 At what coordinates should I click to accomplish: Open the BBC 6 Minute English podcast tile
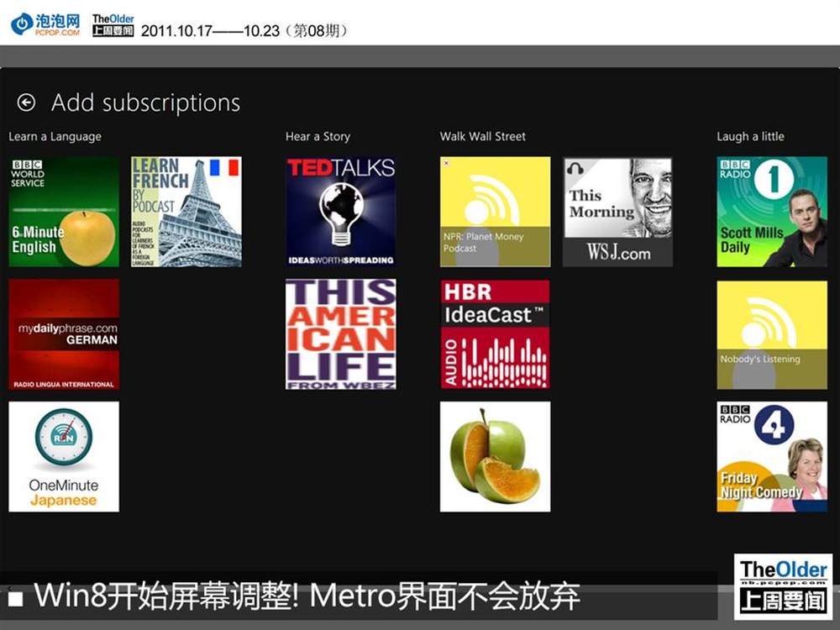click(x=64, y=212)
